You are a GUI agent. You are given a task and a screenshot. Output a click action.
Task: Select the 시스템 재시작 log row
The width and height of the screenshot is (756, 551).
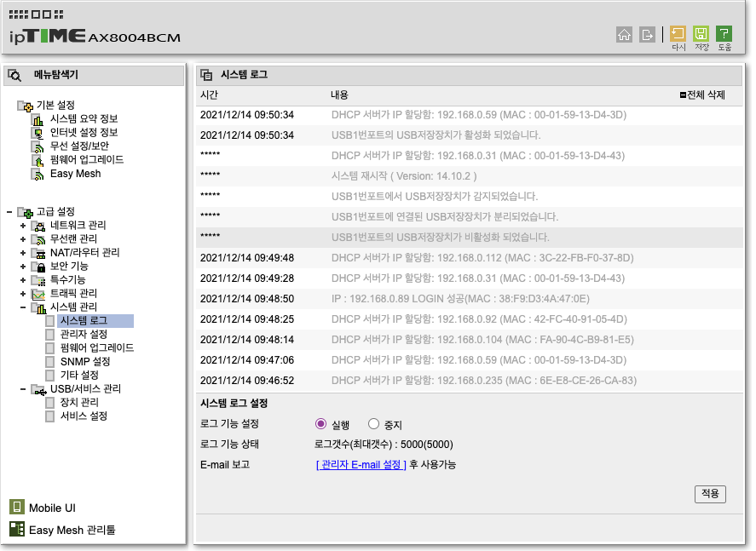(x=469, y=175)
